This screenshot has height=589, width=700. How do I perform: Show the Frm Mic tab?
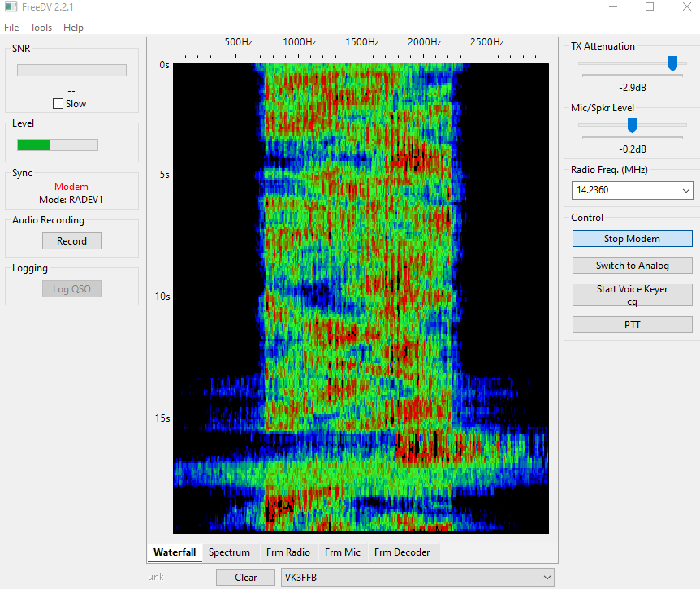343,552
